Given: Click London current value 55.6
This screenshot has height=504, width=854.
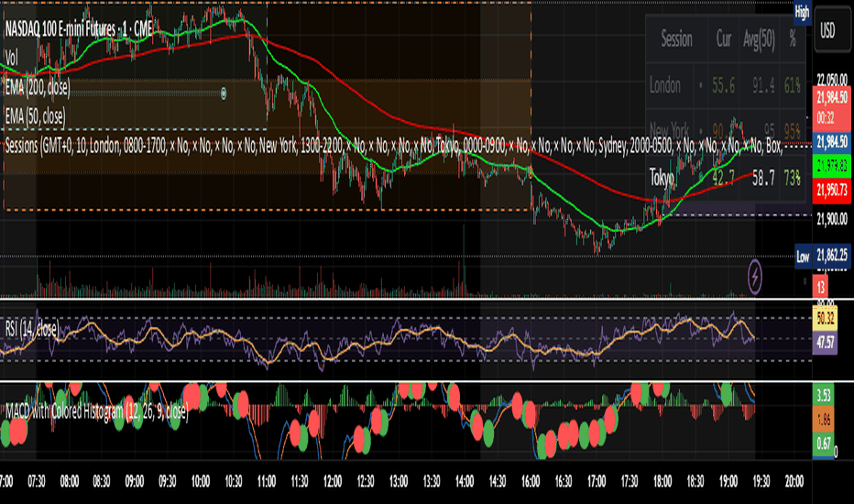Looking at the screenshot, I should [723, 85].
